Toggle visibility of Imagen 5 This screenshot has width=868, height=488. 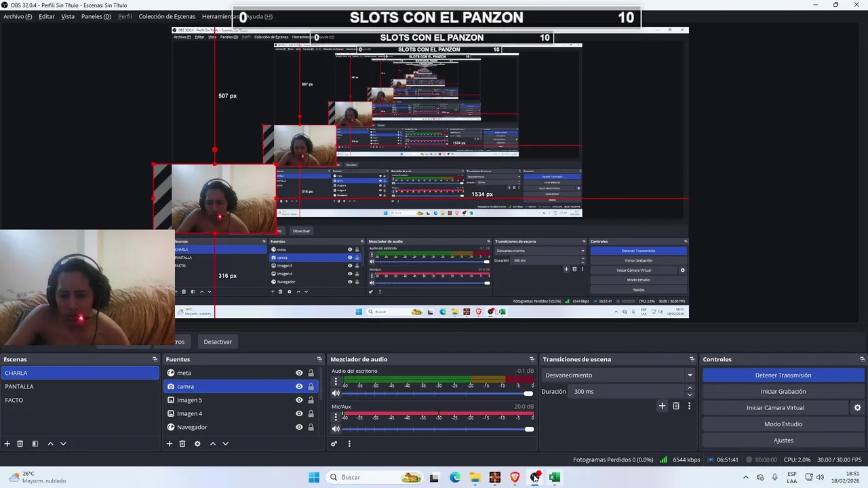pyautogui.click(x=299, y=400)
